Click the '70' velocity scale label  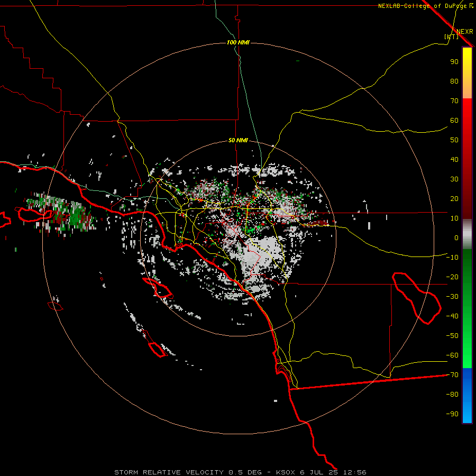(x=454, y=101)
